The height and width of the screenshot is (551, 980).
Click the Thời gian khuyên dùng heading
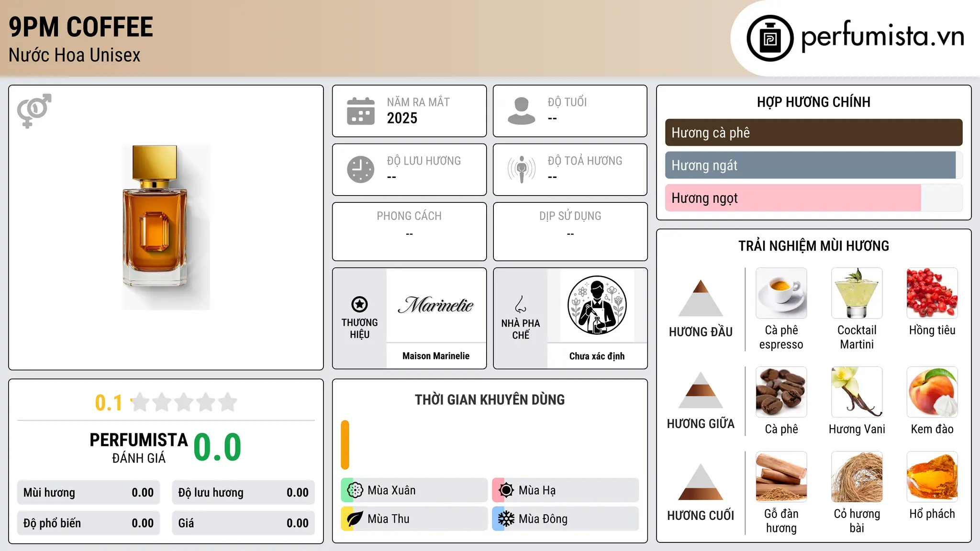point(490,400)
